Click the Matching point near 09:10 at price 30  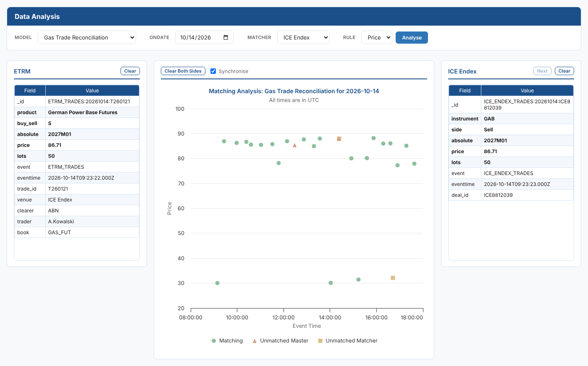point(217,283)
